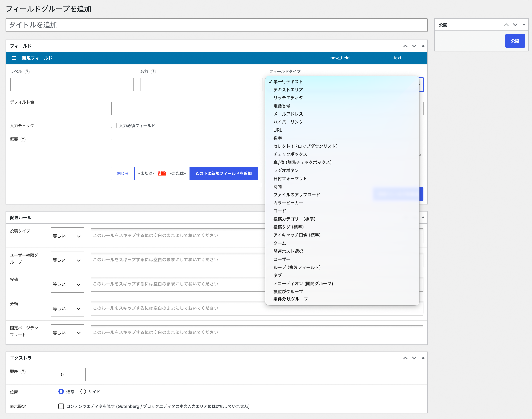Enable コンテンツエディタを隠す checkbox

click(x=61, y=406)
